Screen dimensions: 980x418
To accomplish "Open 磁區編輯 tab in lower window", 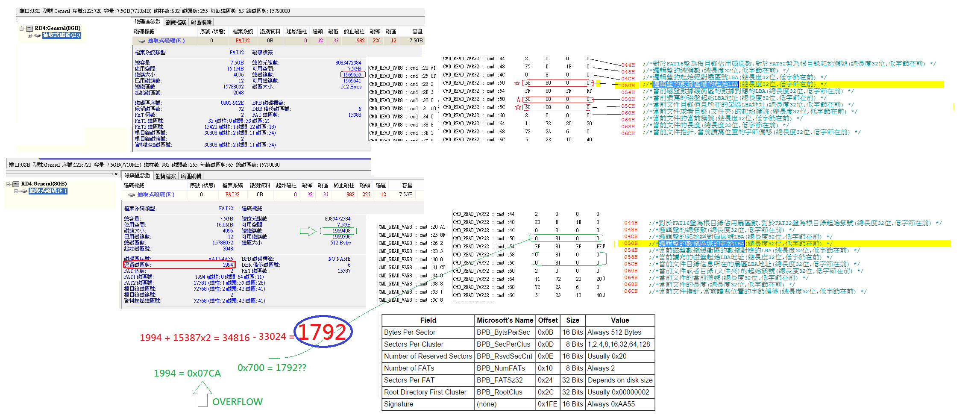I will pyautogui.click(x=191, y=176).
